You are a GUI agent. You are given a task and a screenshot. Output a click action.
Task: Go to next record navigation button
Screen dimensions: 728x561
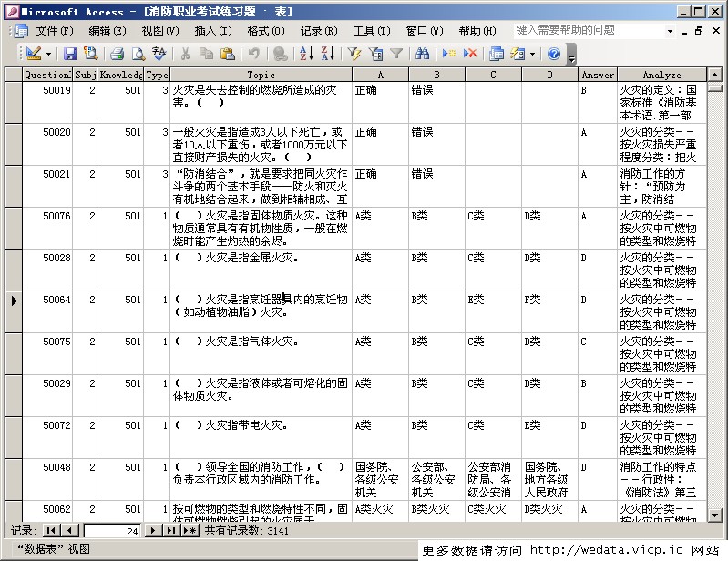153,531
